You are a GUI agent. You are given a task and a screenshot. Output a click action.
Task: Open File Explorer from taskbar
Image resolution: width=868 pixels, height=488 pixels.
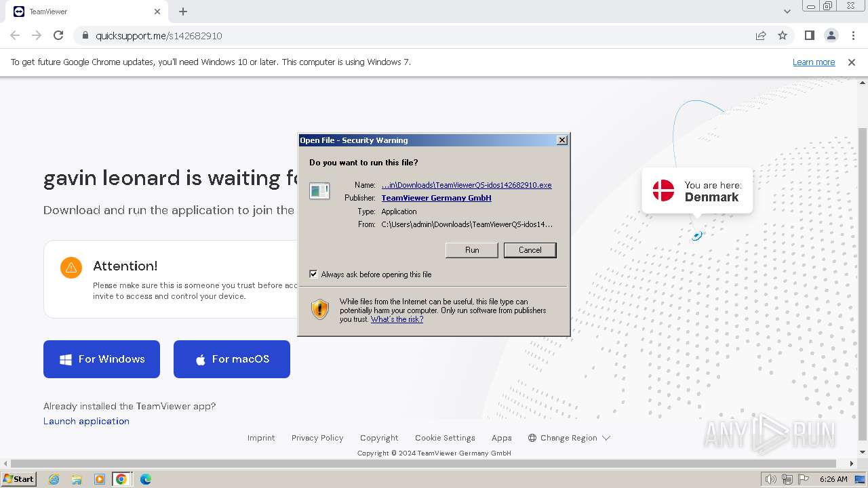tap(77, 479)
